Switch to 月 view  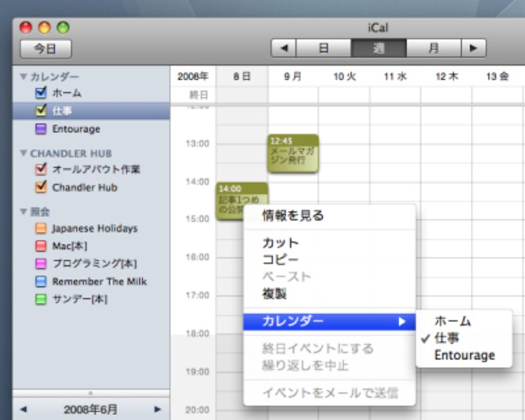pyautogui.click(x=433, y=49)
